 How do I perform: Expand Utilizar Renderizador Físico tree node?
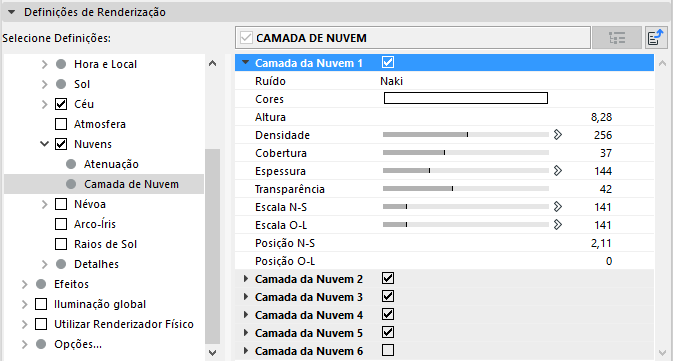[x=24, y=324]
